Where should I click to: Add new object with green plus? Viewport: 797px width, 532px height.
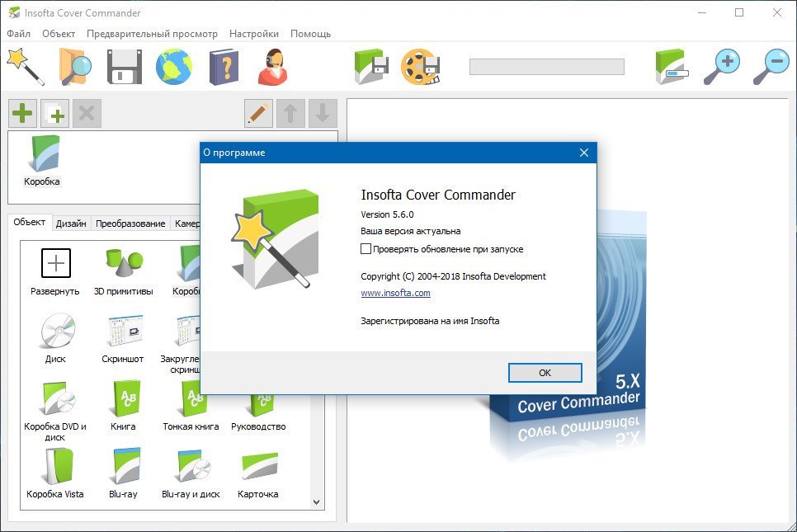point(22,113)
